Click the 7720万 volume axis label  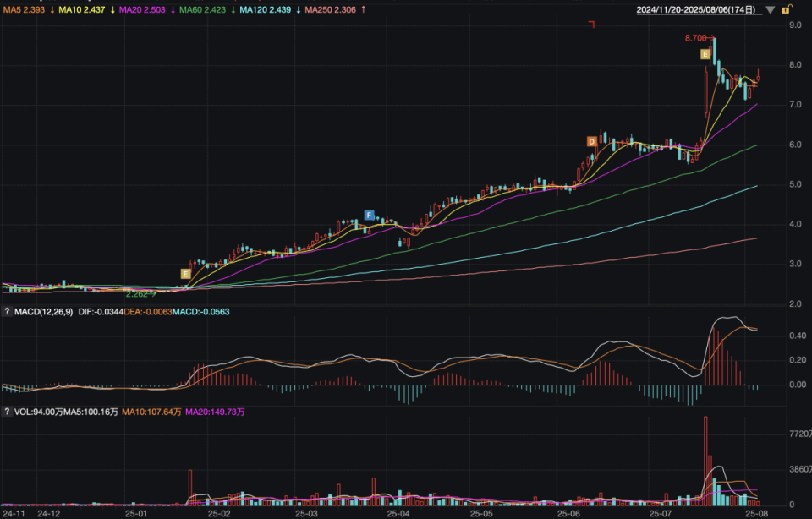click(799, 434)
